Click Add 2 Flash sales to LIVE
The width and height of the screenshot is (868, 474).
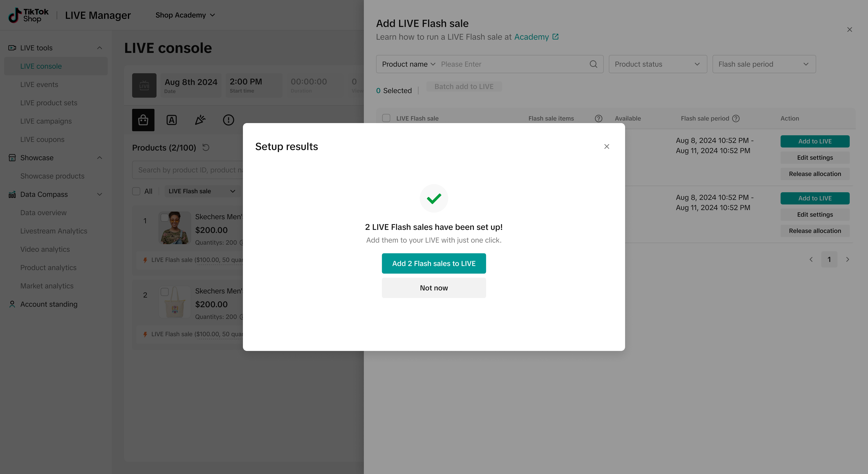(x=434, y=263)
